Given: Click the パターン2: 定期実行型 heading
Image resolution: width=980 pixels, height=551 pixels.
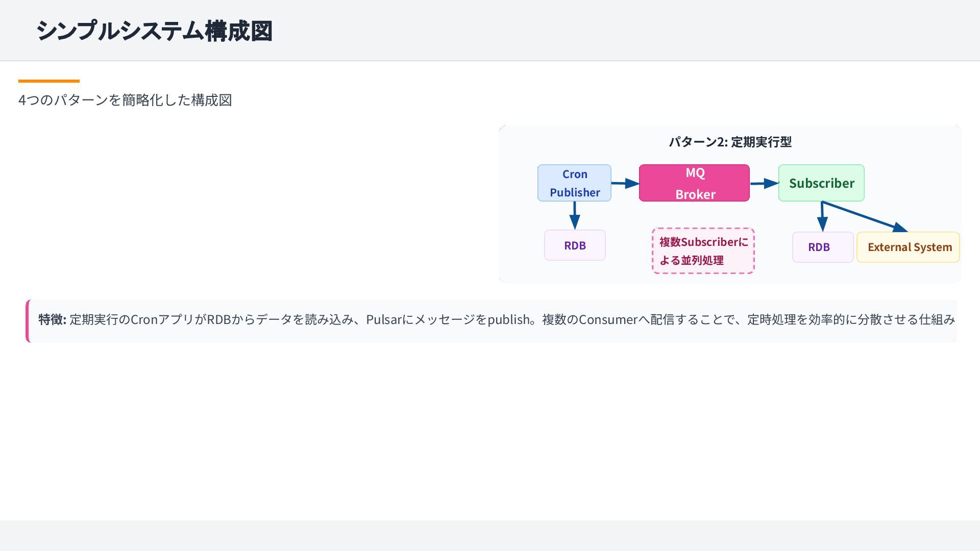Looking at the screenshot, I should click(x=730, y=142).
